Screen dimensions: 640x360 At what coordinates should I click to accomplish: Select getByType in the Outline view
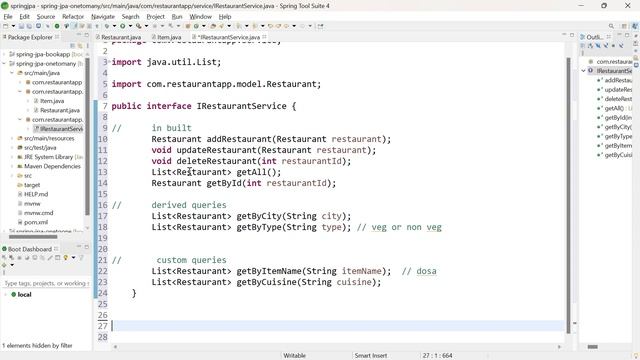click(x=614, y=137)
